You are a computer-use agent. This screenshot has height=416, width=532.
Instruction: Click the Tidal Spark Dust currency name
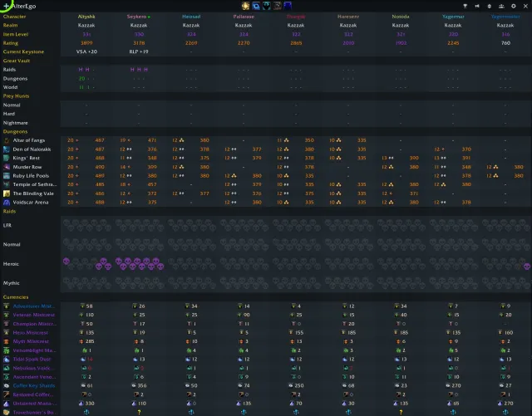coord(32,359)
